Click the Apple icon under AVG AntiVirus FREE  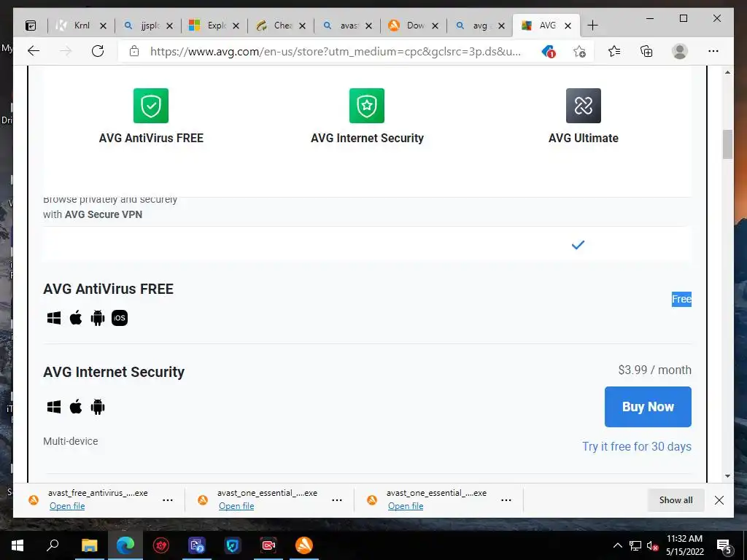(76, 318)
